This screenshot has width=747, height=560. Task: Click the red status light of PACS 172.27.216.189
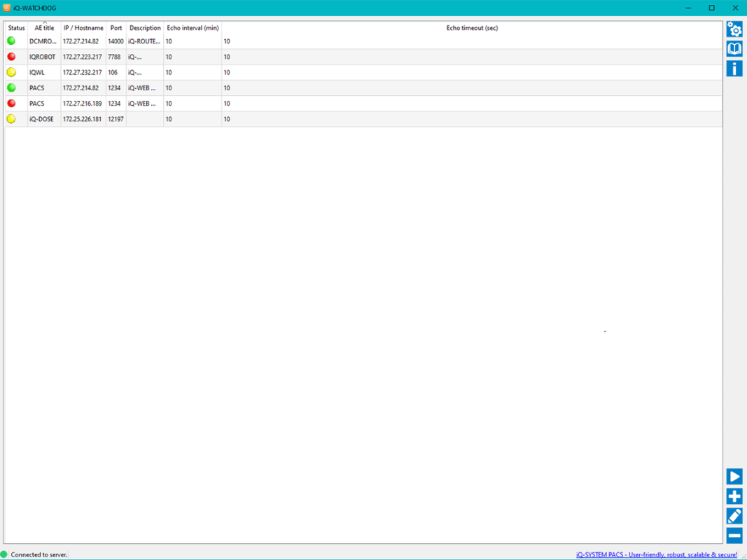tap(11, 104)
